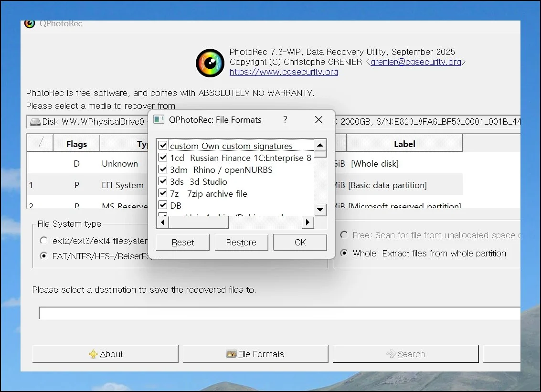Click the File Formats dialog window icon
The image size is (541, 392).
(159, 119)
